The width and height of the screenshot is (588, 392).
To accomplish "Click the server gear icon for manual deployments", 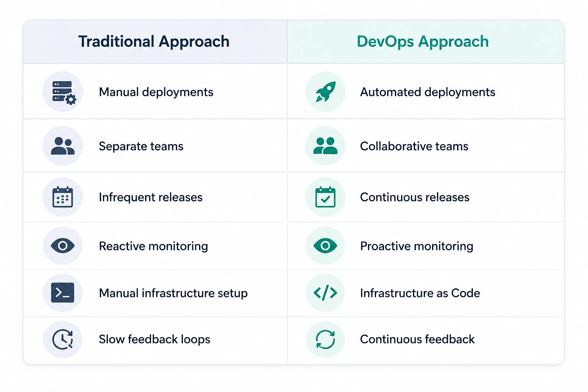I will click(64, 92).
